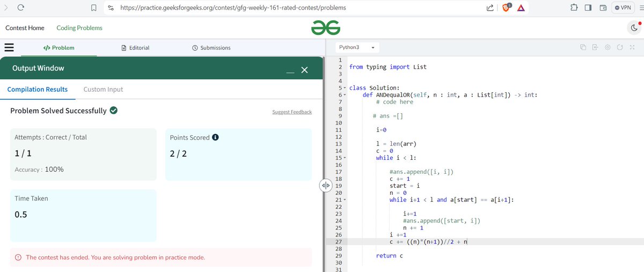
Task: Switch to the Problem tab
Action: click(x=58, y=48)
